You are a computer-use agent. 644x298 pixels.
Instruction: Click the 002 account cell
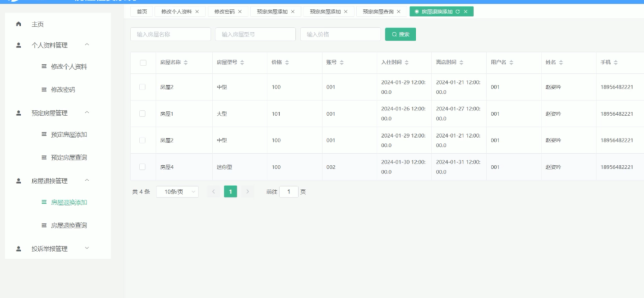click(331, 167)
